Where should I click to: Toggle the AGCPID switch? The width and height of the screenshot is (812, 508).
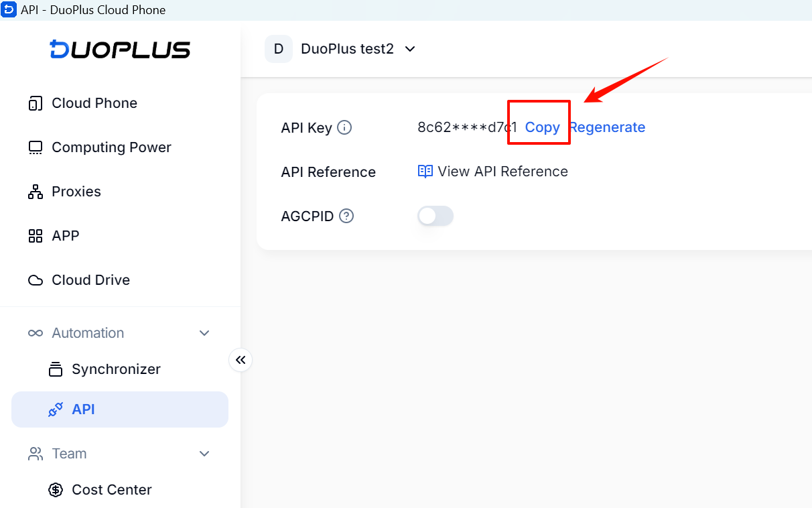click(435, 216)
